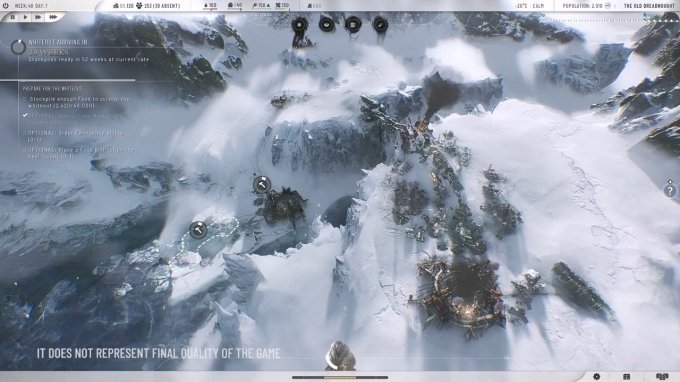The image size is (680, 382).
Task: Click the lower hammer marker in dashed zone
Action: pyautogui.click(x=198, y=230)
